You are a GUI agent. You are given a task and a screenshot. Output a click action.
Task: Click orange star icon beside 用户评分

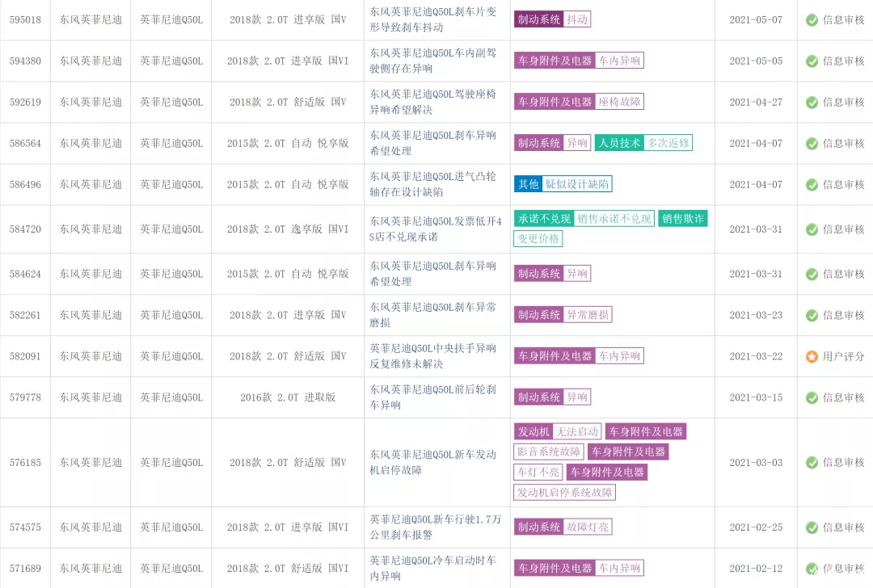point(812,356)
